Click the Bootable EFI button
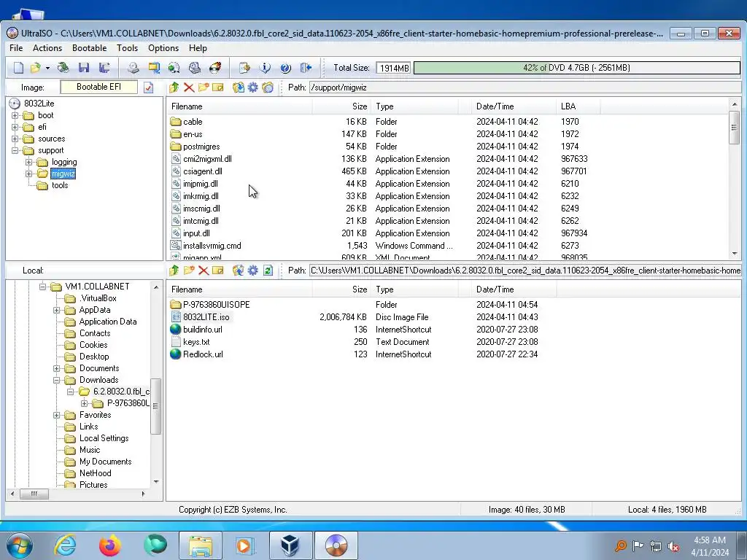 [x=99, y=87]
